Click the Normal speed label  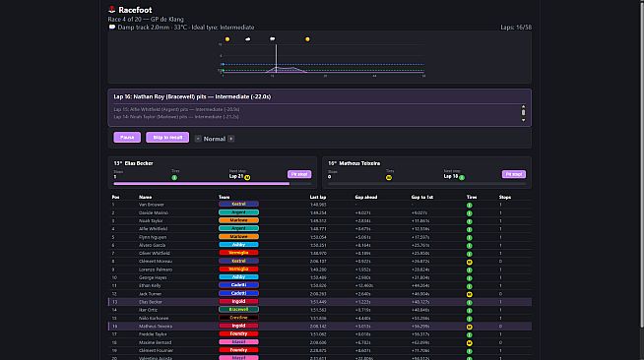tap(215, 139)
